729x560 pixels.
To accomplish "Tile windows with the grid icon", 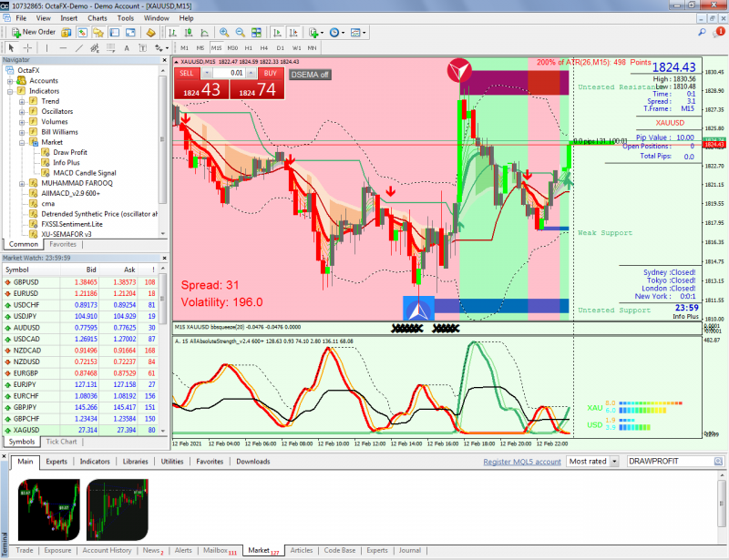I will click(x=256, y=32).
